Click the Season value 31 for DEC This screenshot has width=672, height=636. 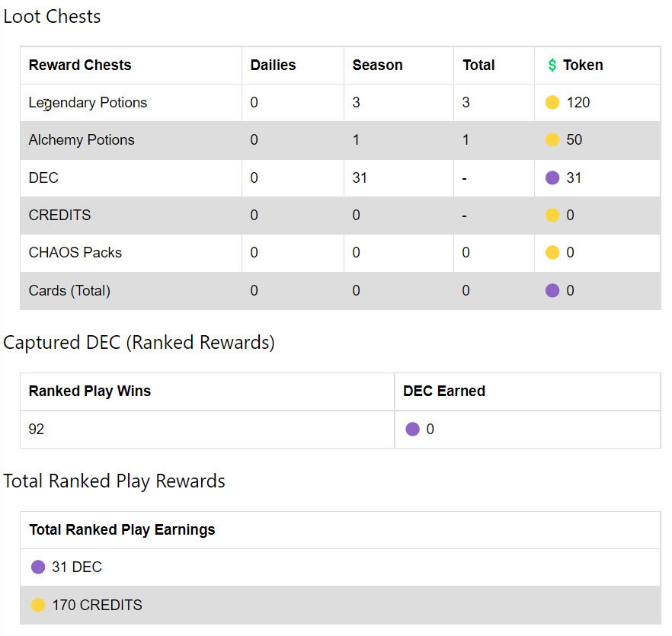(x=360, y=177)
